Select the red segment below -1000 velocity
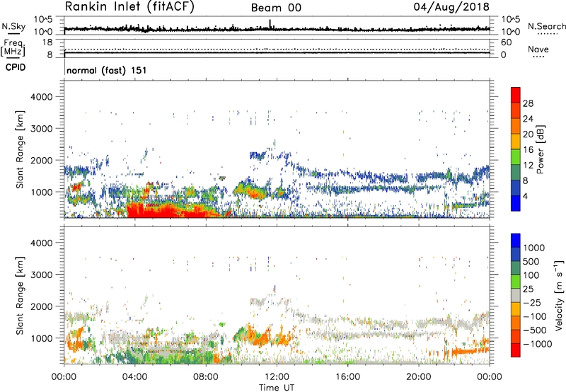This screenshot has height=392, width=566. 516,350
